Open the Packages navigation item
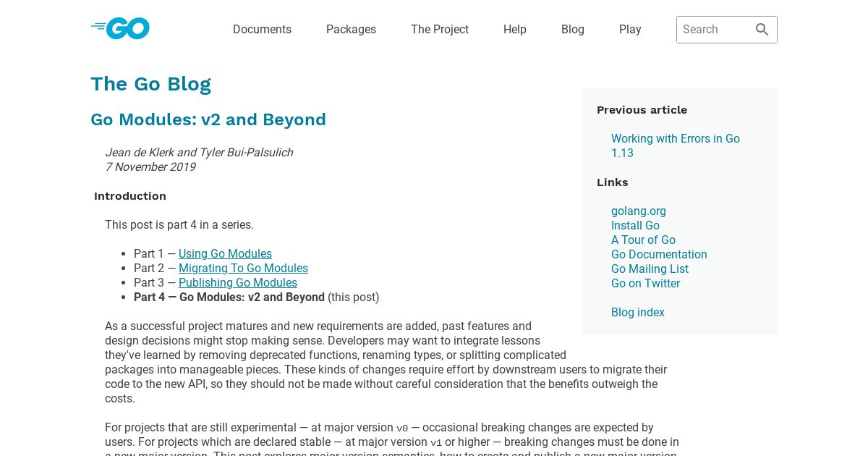Screen dimensions: 868x456 [351, 30]
